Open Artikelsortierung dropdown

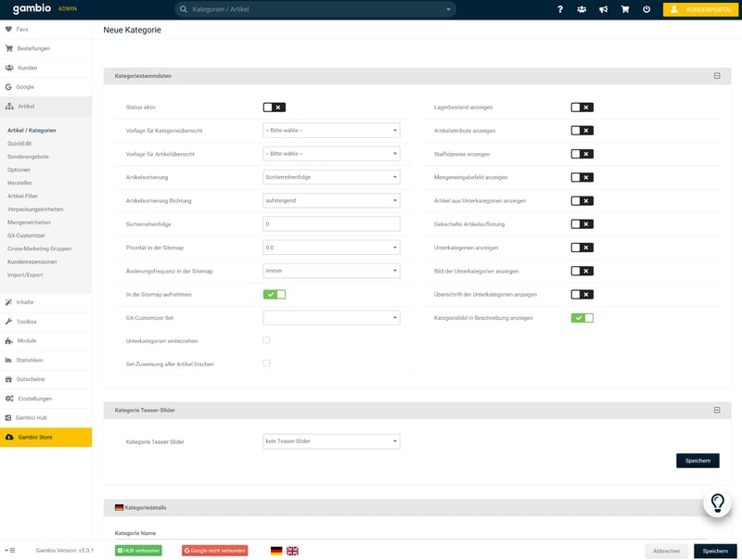(331, 177)
